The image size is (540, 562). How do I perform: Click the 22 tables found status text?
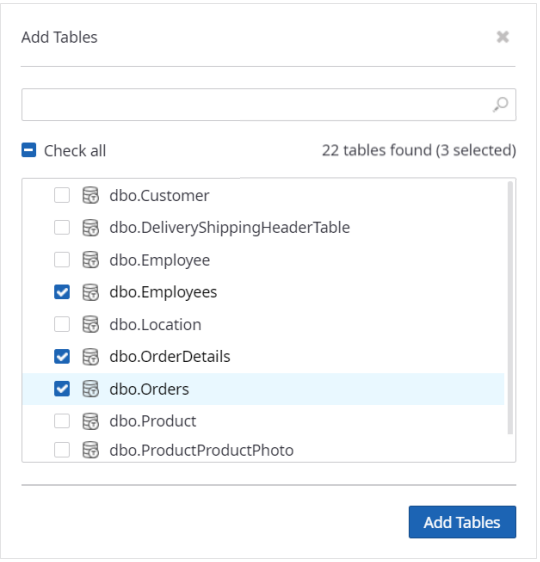(x=419, y=151)
